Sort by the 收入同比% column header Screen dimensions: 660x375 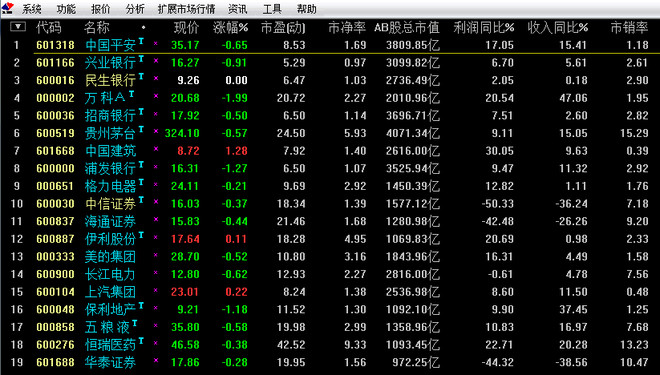[558, 28]
